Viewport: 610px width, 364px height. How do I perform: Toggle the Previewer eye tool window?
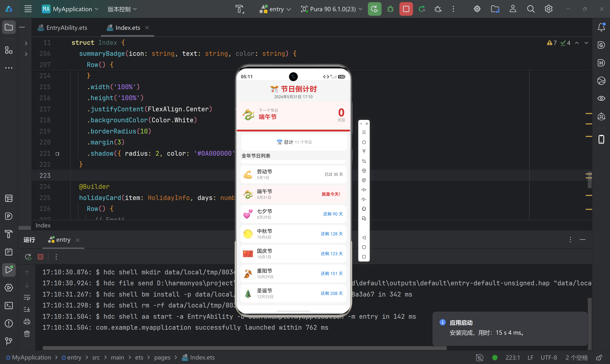[601, 98]
